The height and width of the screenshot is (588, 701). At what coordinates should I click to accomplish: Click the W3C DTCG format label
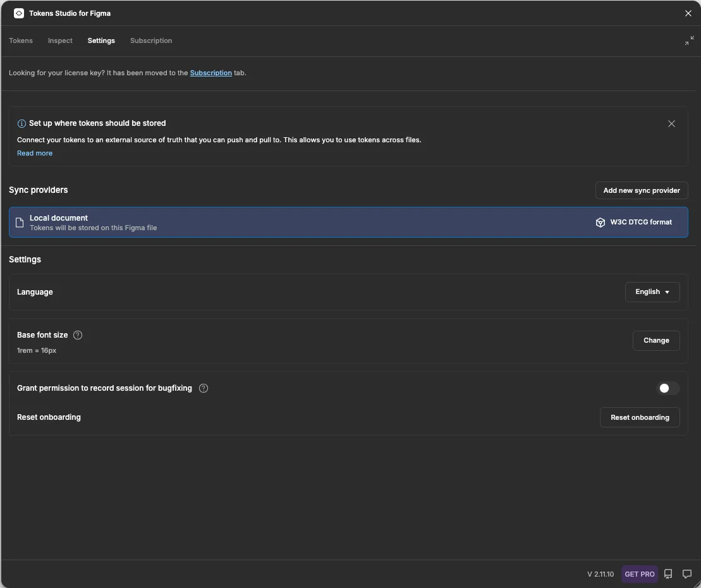coord(641,222)
